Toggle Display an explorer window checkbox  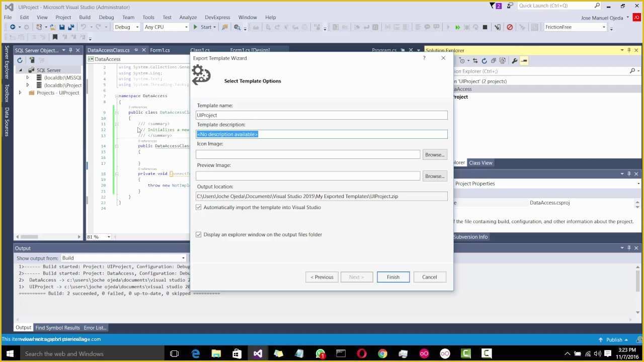(199, 234)
